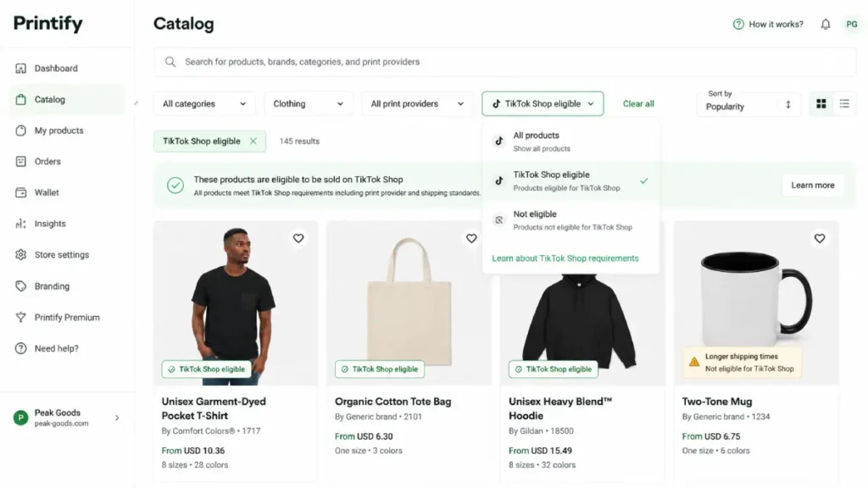Click the PG account avatar
868x488 pixels.
click(x=852, y=25)
